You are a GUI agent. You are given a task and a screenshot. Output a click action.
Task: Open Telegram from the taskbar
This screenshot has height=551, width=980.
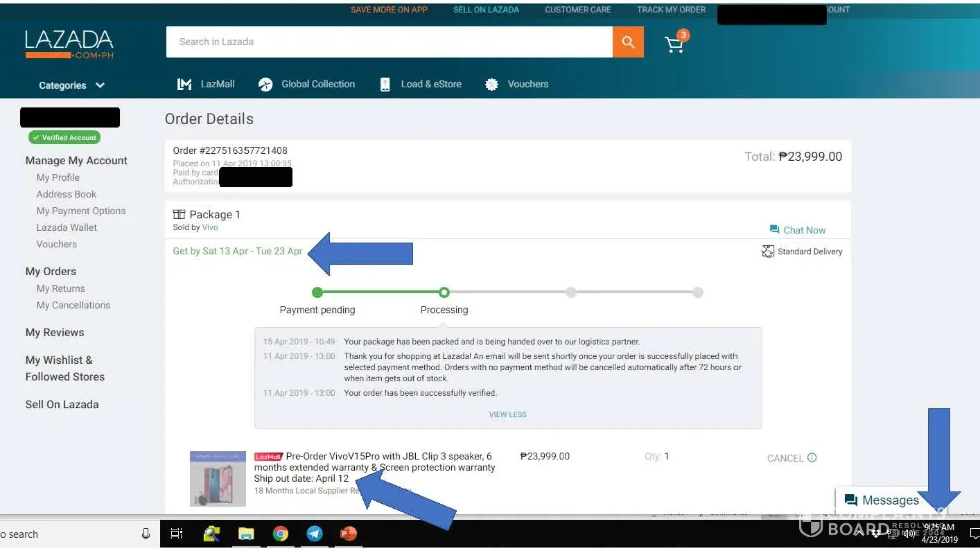click(x=315, y=534)
